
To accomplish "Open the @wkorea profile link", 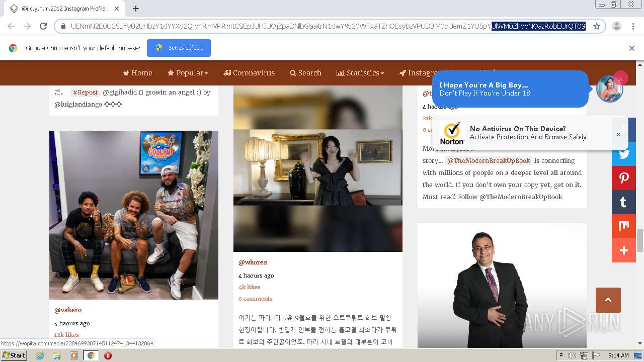I will click(253, 262).
